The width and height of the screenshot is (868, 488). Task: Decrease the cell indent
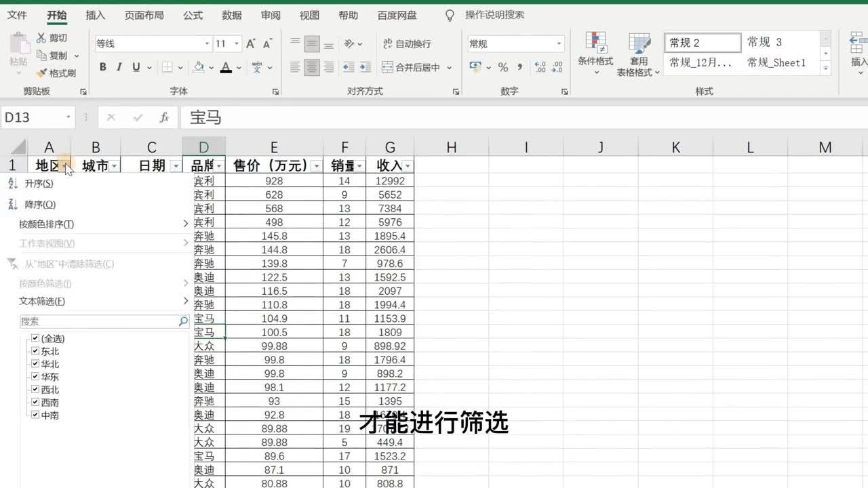[349, 67]
